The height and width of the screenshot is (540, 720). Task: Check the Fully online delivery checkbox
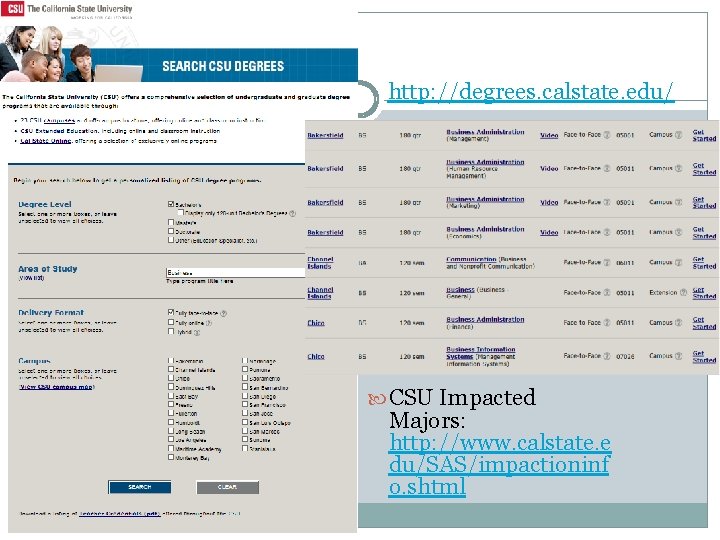click(171, 322)
